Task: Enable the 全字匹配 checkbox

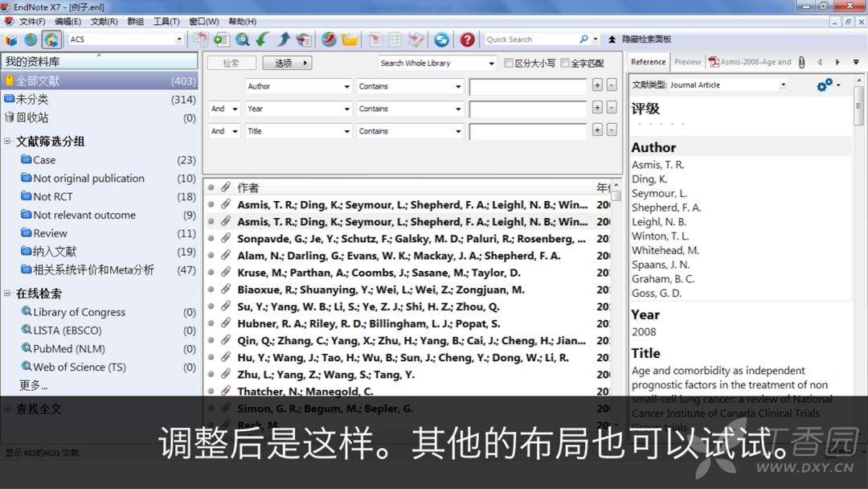Action: 565,63
